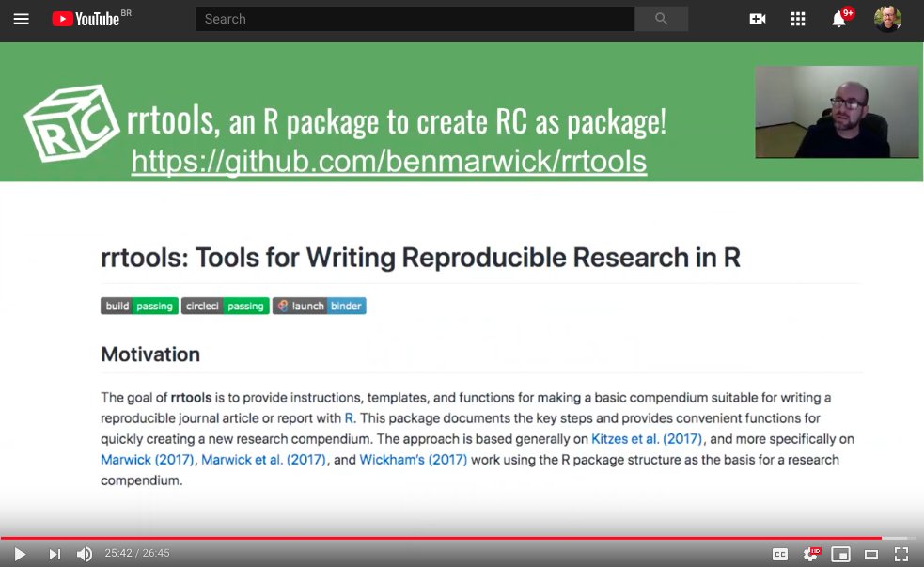Click the RC cube logo

[71, 123]
